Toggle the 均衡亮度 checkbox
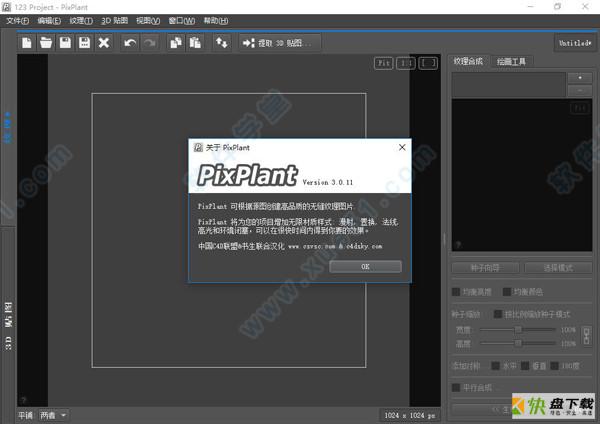Screen dimensions: 600x424 tap(456, 292)
